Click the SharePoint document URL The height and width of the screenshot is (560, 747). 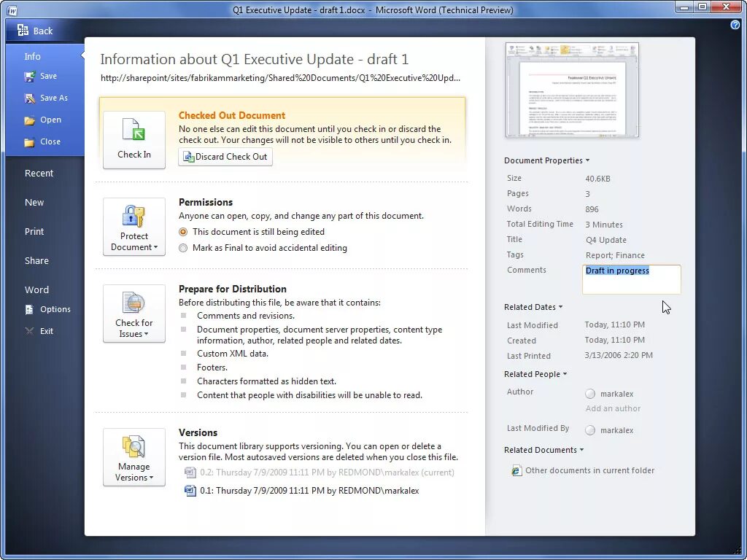tap(280, 78)
